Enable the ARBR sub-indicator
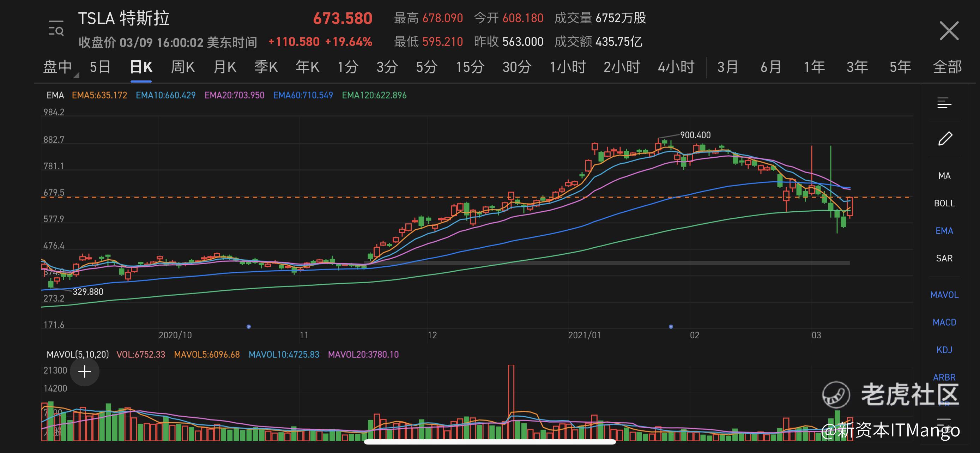Image resolution: width=980 pixels, height=453 pixels. (x=944, y=377)
